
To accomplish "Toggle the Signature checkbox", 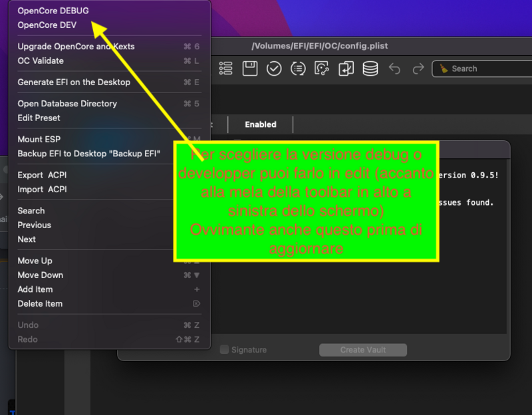I will [224, 350].
